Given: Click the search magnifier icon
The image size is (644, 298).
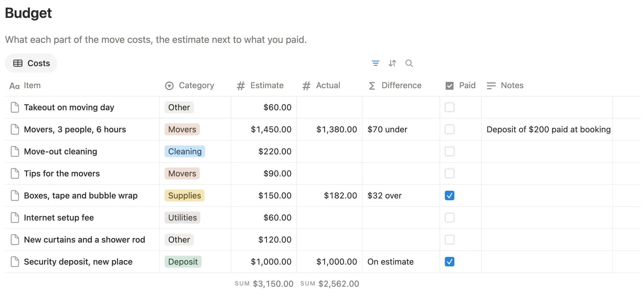Looking at the screenshot, I should click(x=409, y=63).
